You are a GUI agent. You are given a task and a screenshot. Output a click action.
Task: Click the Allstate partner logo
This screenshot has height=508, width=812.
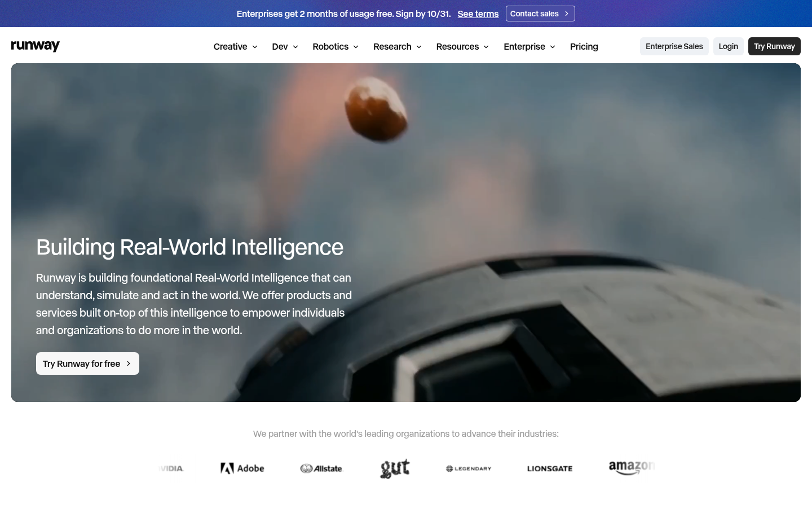click(x=321, y=468)
